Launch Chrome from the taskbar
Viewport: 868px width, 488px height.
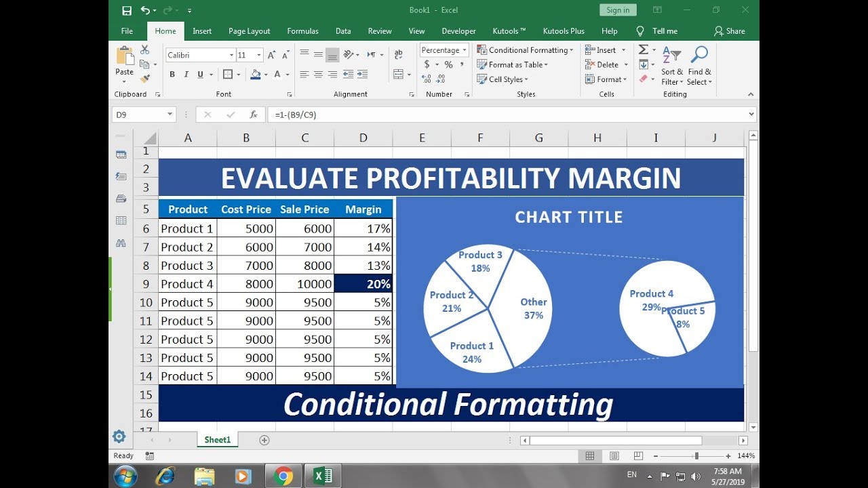click(x=283, y=476)
